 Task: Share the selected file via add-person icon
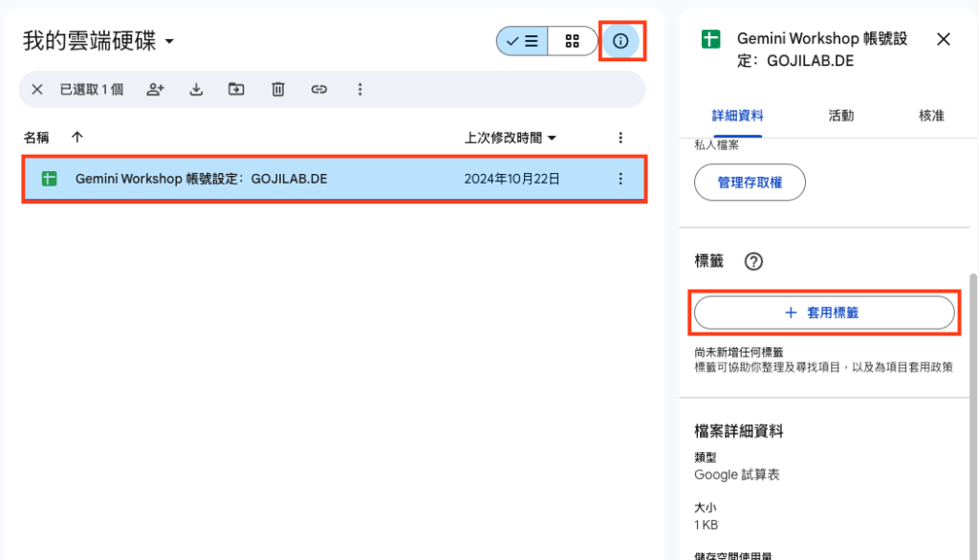155,89
